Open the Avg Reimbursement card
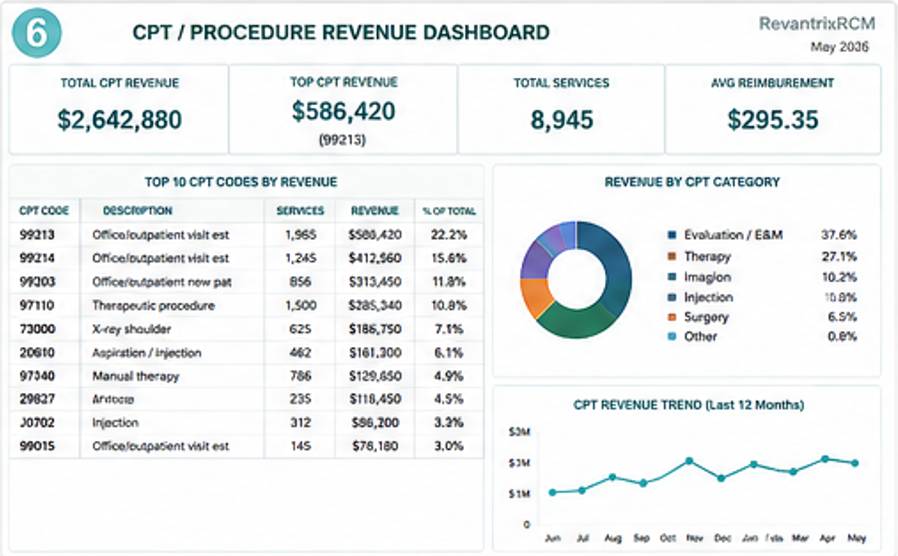The image size is (898, 556). (773, 109)
